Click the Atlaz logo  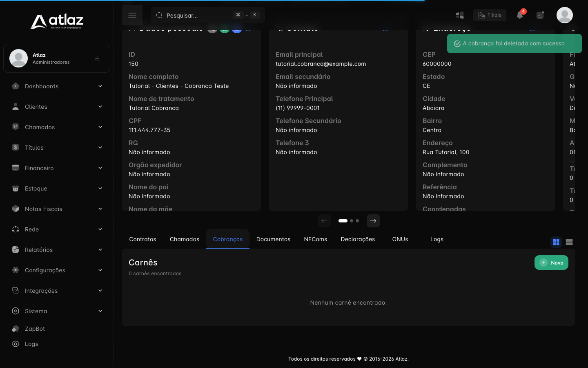57,21
